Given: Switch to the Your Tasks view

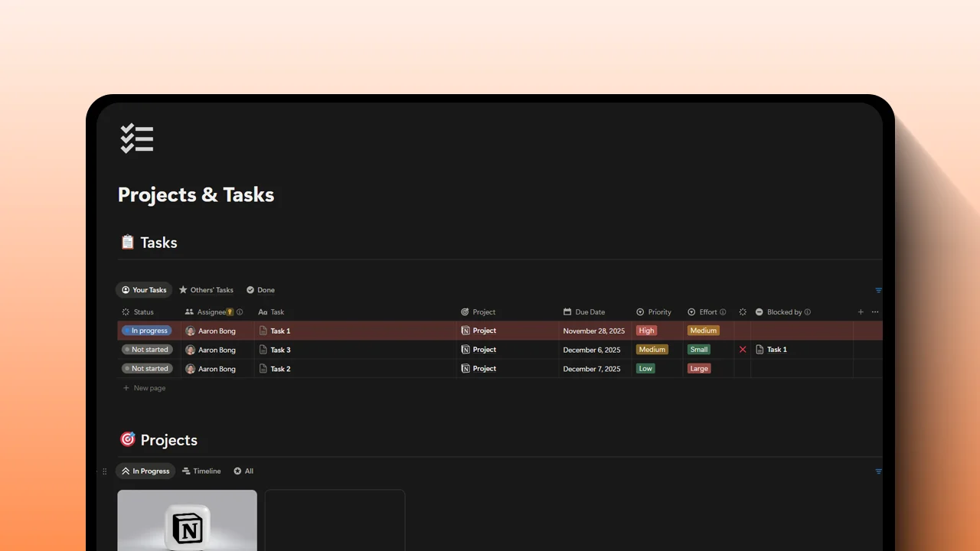Looking at the screenshot, I should click(x=144, y=290).
